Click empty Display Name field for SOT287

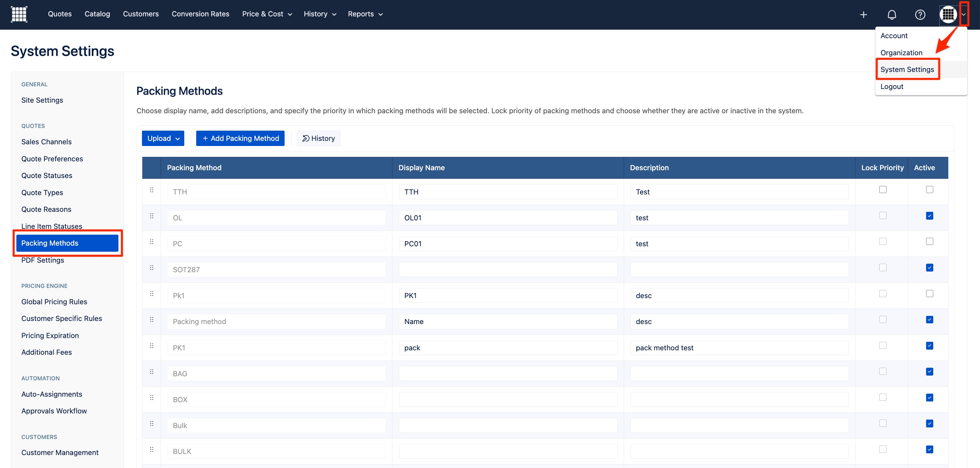click(x=508, y=269)
